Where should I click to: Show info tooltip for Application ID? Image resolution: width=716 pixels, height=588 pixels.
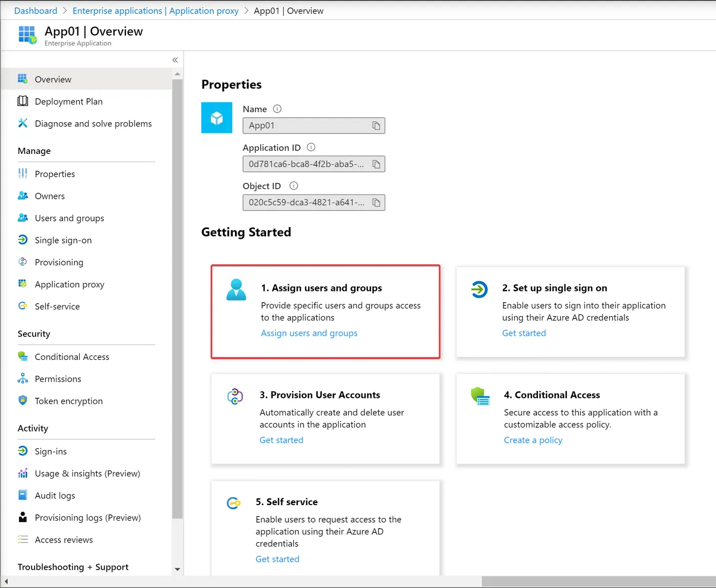tap(311, 147)
